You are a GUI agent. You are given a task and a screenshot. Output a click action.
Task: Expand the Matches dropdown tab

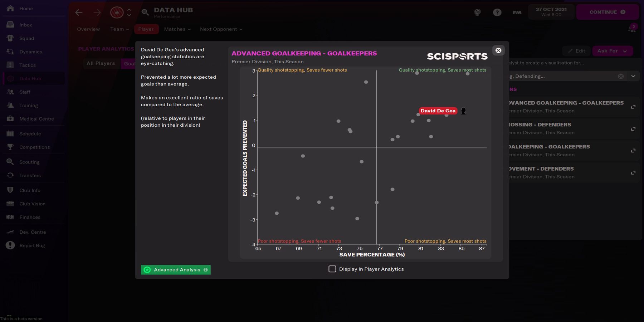[x=177, y=29]
